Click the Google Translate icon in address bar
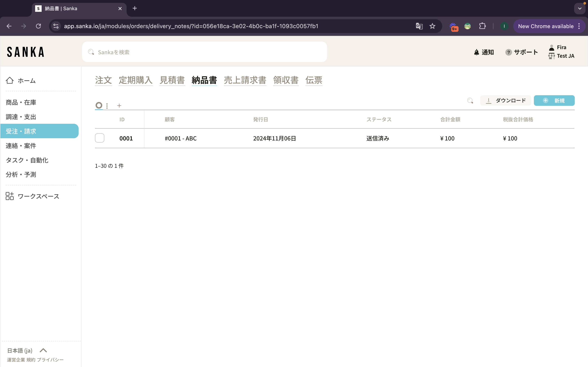 tap(419, 26)
